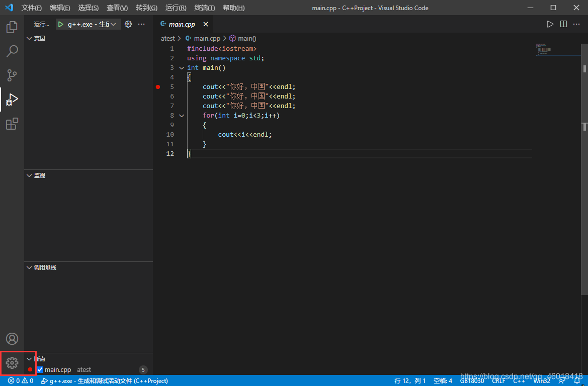Open problems via errors and warnings indicator
Viewport: 588px width, 386px height.
21,381
